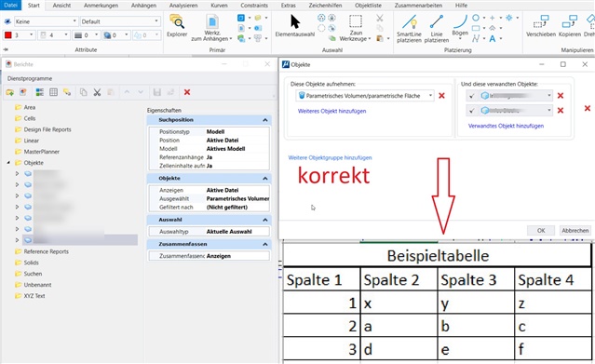Click the yellow tag icon in Berichte toolbar
The width and height of the screenshot is (595, 364).
(67, 92)
